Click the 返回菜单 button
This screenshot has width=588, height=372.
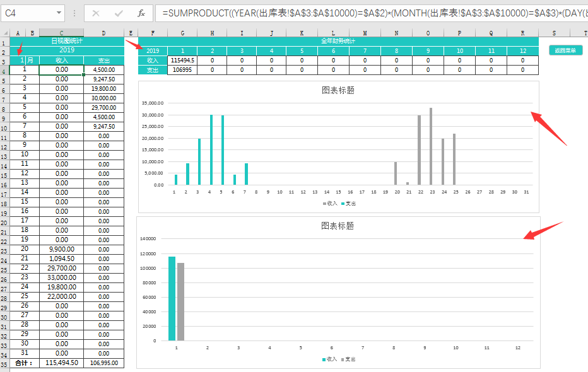pyautogui.click(x=565, y=50)
